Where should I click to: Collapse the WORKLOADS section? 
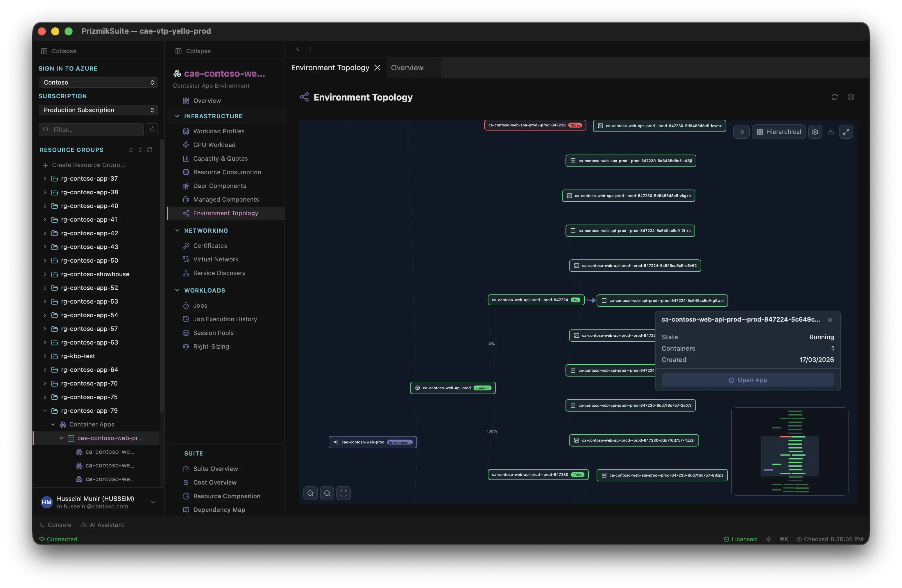[x=177, y=290]
